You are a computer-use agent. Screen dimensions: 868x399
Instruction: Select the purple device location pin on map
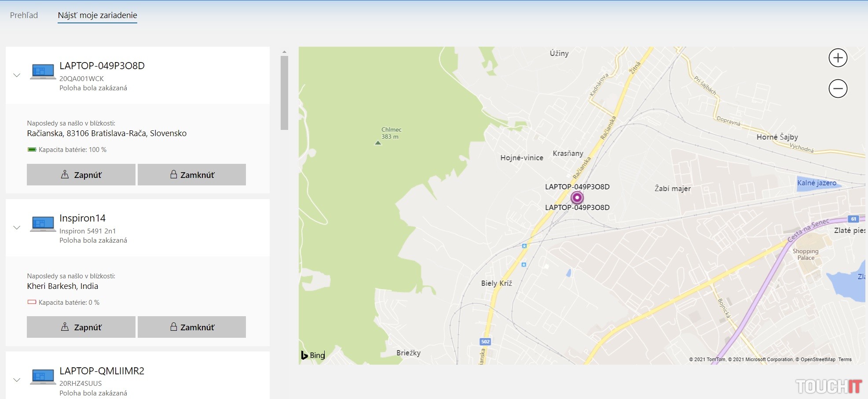577,197
